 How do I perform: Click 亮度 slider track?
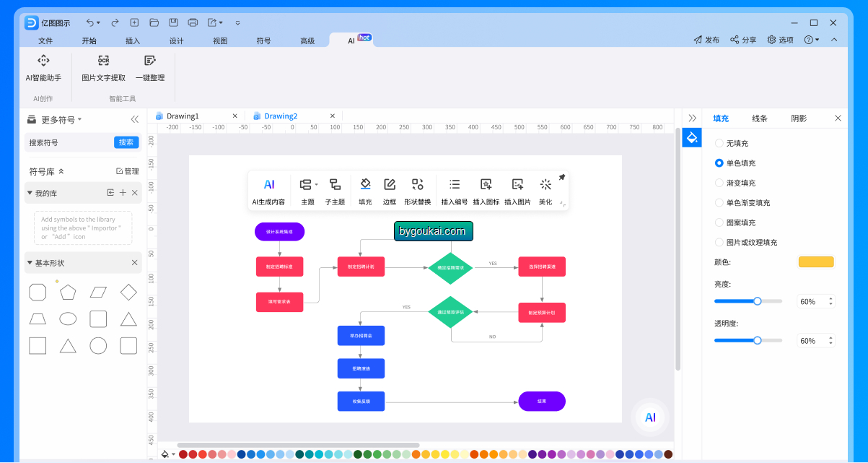(748, 301)
